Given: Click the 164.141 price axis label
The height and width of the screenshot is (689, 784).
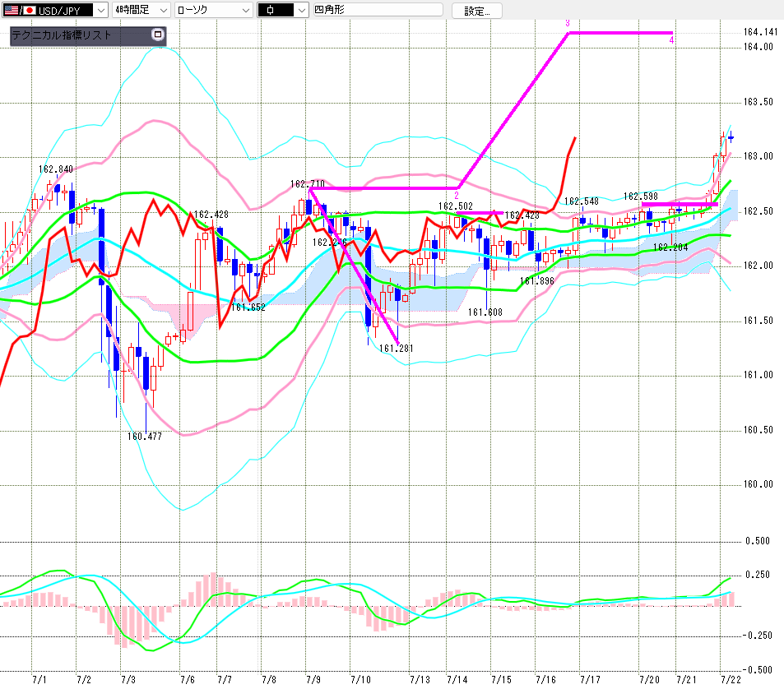Looking at the screenshot, I should tap(760, 32).
